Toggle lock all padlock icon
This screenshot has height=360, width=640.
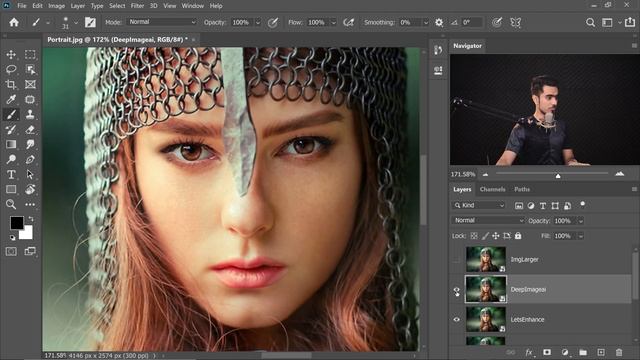pos(518,236)
